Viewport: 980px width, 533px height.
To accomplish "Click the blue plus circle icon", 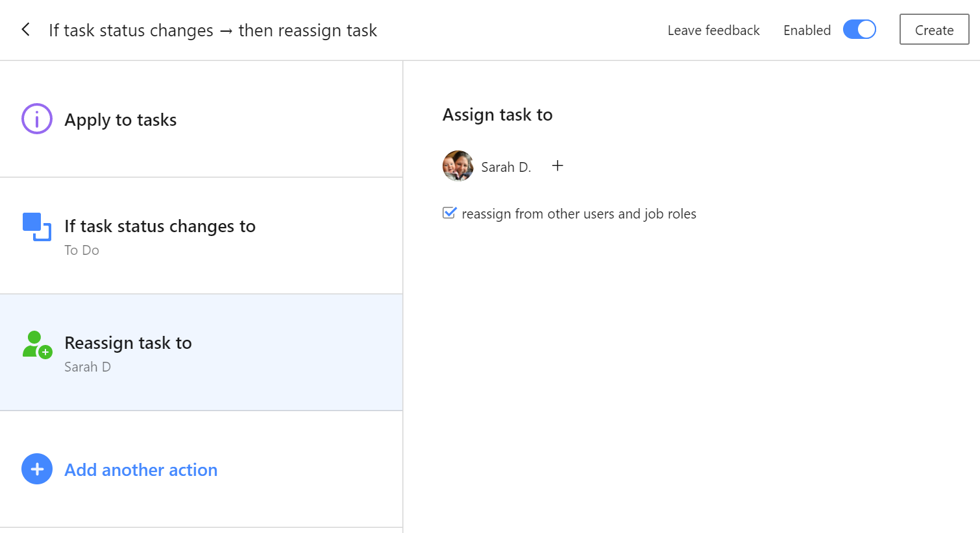I will (37, 469).
